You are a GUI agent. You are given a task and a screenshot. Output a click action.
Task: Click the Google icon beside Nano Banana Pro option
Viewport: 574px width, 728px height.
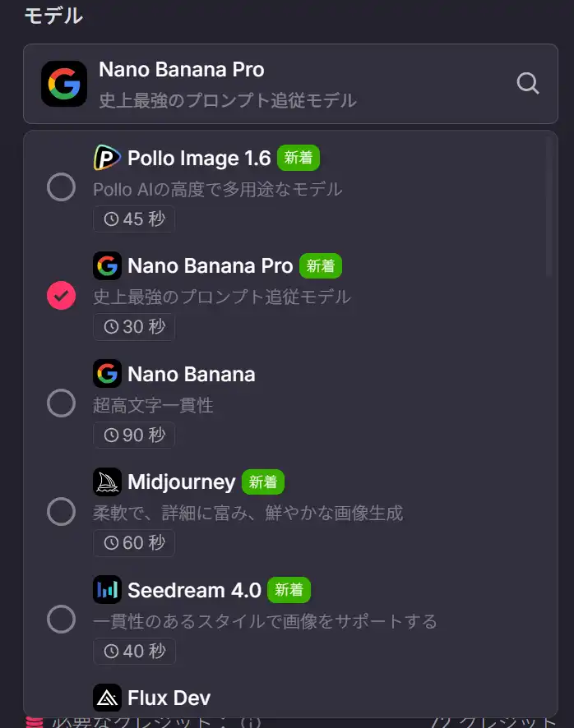(107, 266)
